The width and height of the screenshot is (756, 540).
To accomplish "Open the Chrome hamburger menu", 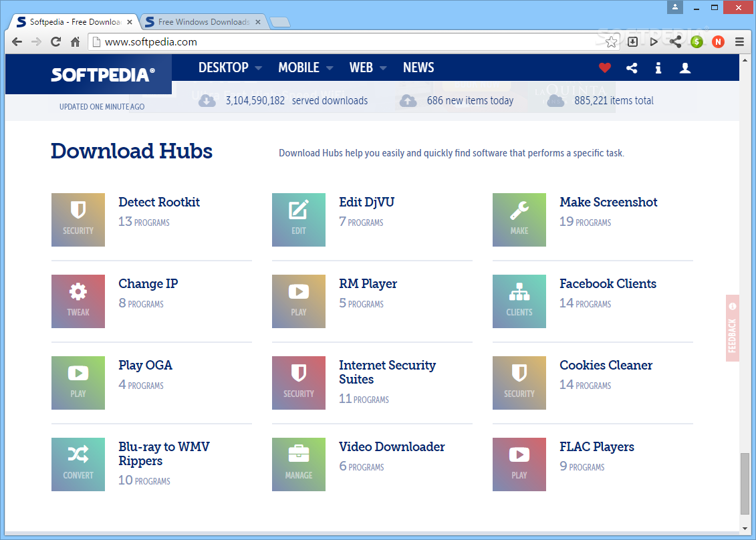I will tap(739, 42).
